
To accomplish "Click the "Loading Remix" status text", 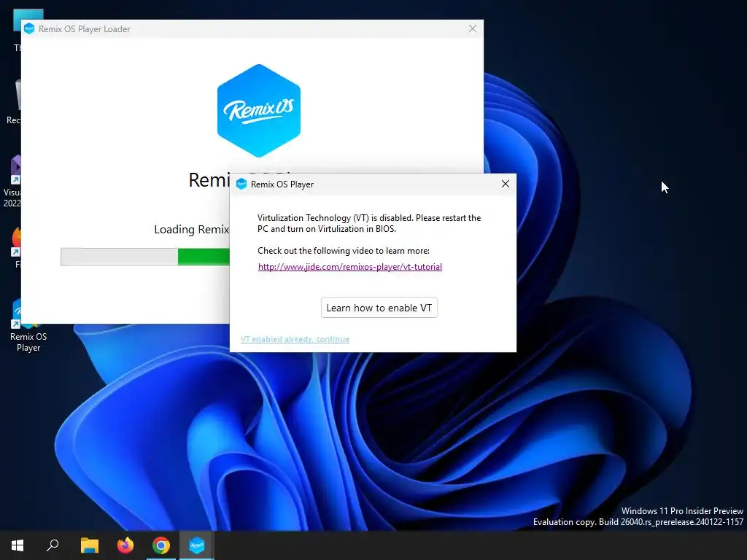I will (x=192, y=230).
